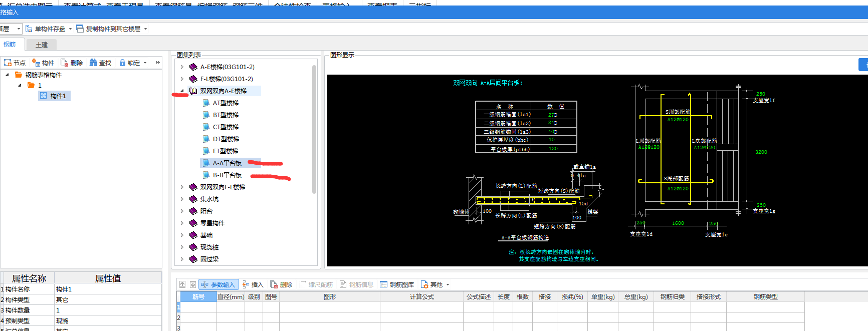Click the AT型楼梯 page icon
The height and width of the screenshot is (331, 868).
coord(206,103)
